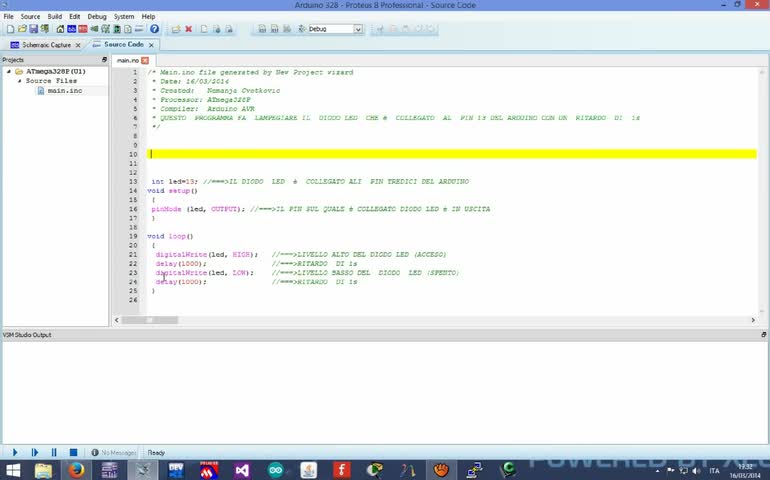This screenshot has width=770, height=480.
Task: Open the Build menu
Action: click(55, 16)
